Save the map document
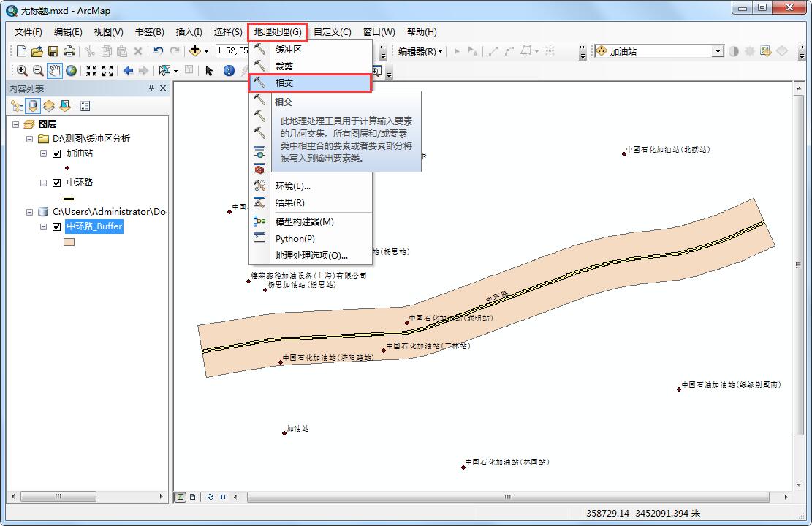 53,50
